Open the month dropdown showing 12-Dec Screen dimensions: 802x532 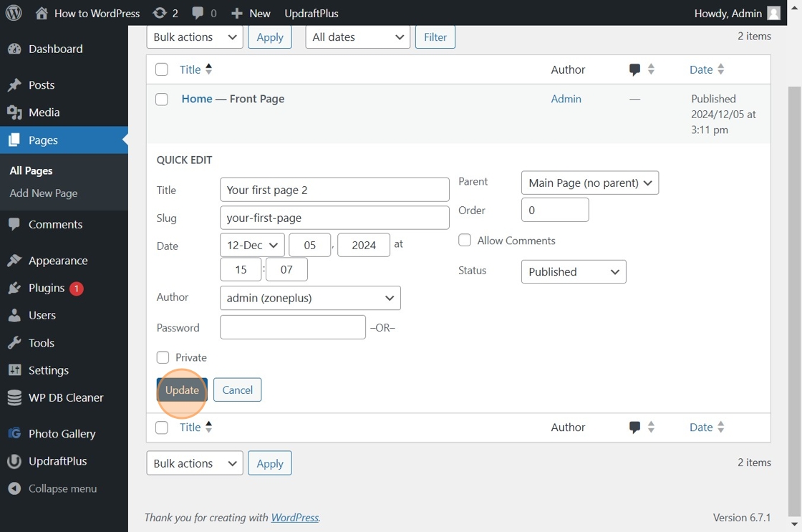click(252, 245)
